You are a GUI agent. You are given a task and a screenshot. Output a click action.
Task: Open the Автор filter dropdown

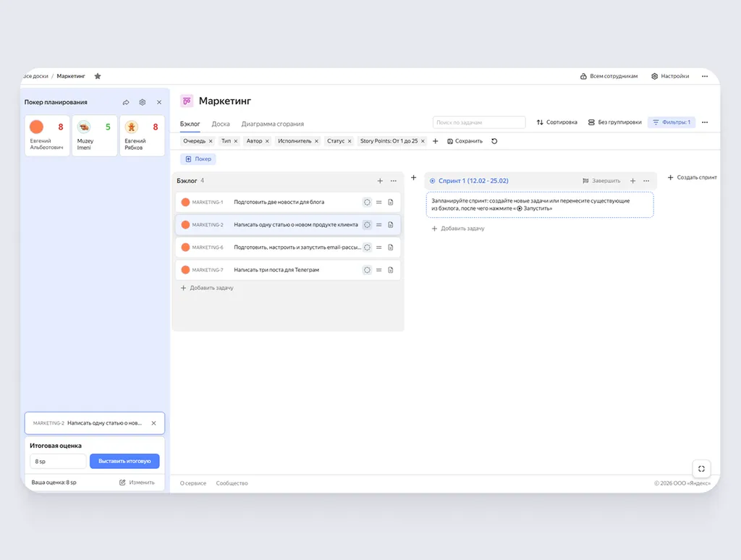click(x=254, y=141)
